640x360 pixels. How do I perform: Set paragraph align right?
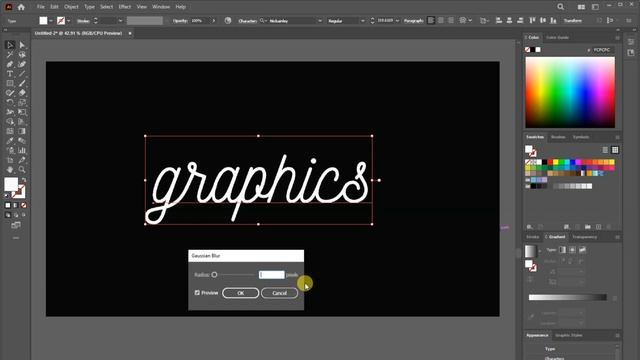[451, 20]
